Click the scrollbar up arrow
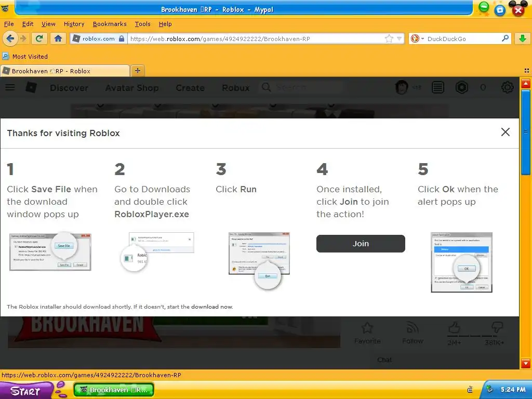This screenshot has width=532, height=399. pos(526,84)
